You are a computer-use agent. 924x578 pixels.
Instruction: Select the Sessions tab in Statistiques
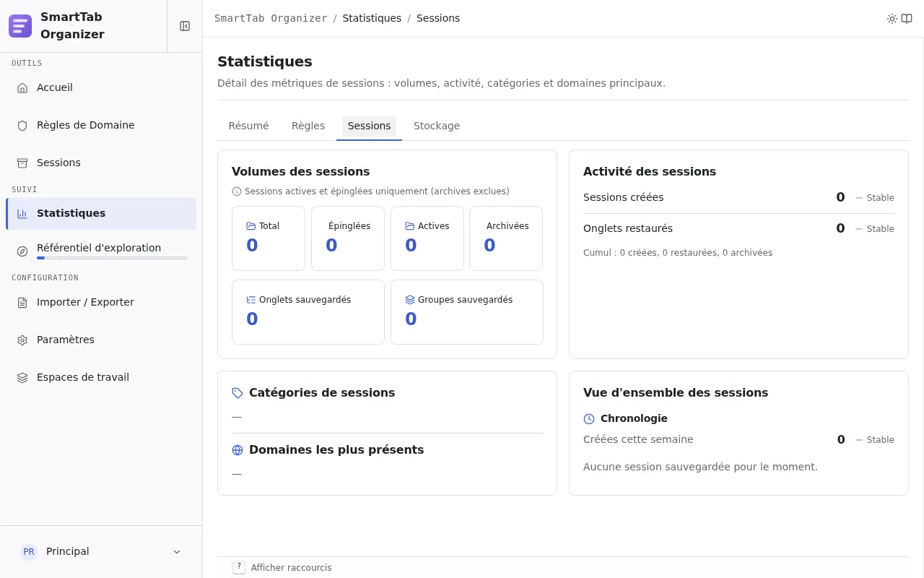pyautogui.click(x=369, y=126)
